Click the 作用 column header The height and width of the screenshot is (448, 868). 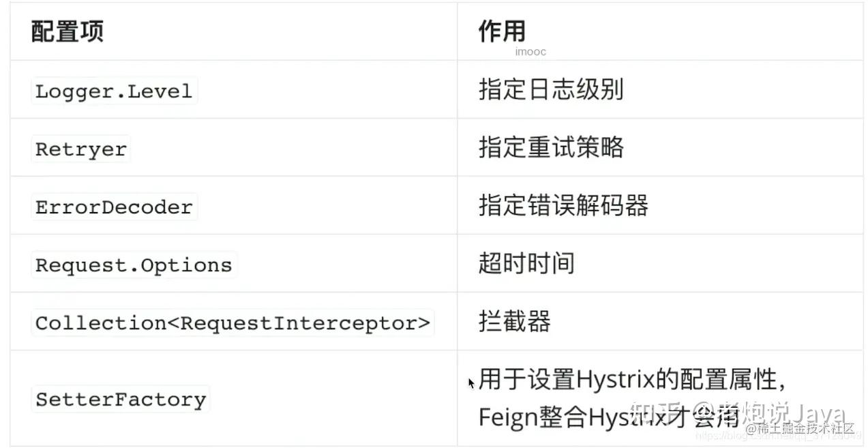(502, 31)
